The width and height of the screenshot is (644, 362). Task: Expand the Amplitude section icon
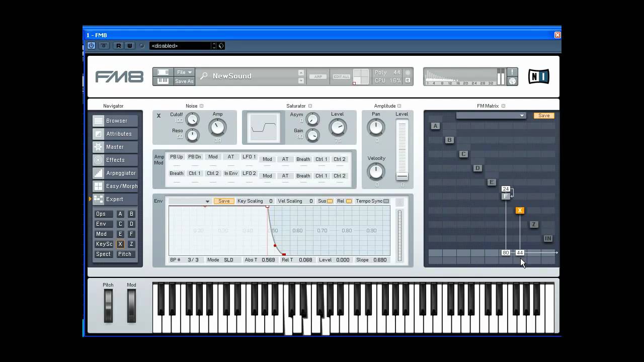(399, 106)
